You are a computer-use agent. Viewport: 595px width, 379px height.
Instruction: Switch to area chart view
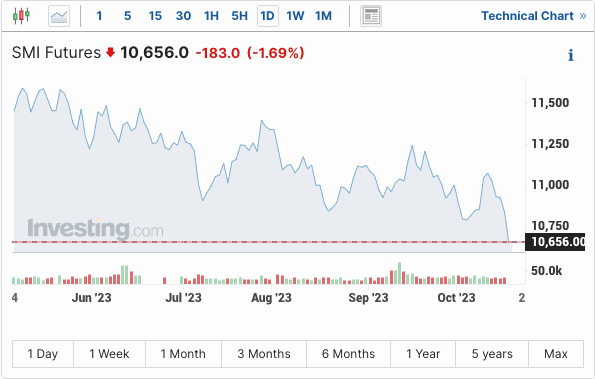click(x=59, y=16)
